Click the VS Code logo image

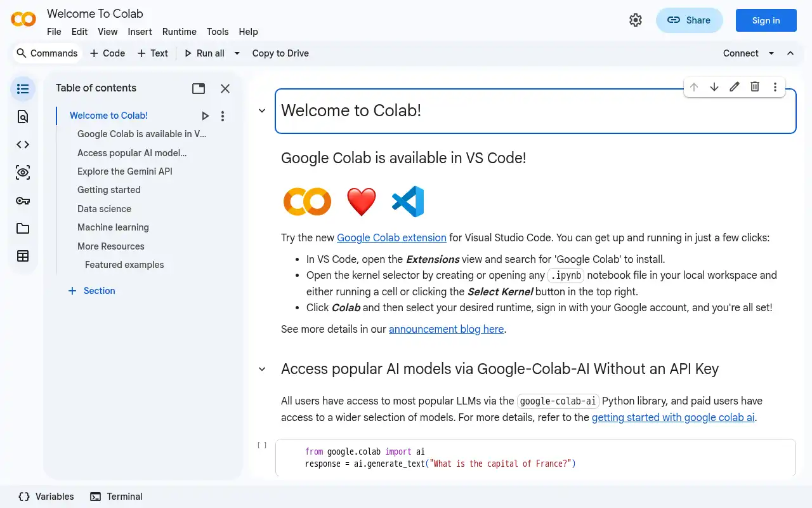[408, 201]
